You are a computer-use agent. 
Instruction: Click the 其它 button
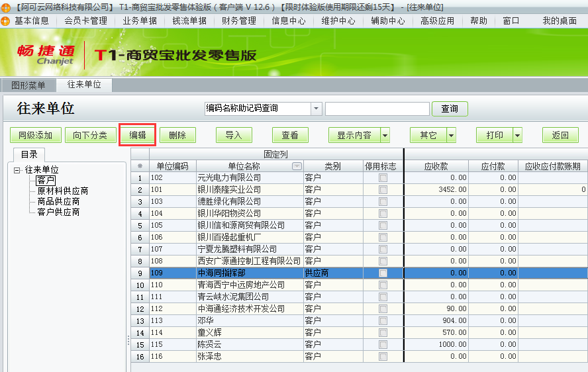tap(428, 136)
